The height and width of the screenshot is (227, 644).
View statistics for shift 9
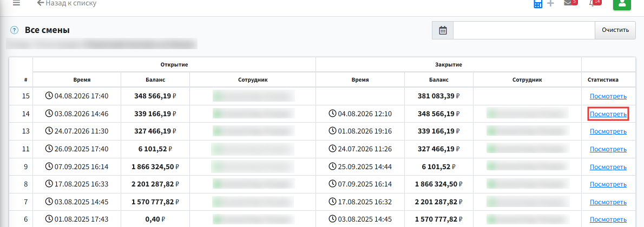tap(608, 167)
